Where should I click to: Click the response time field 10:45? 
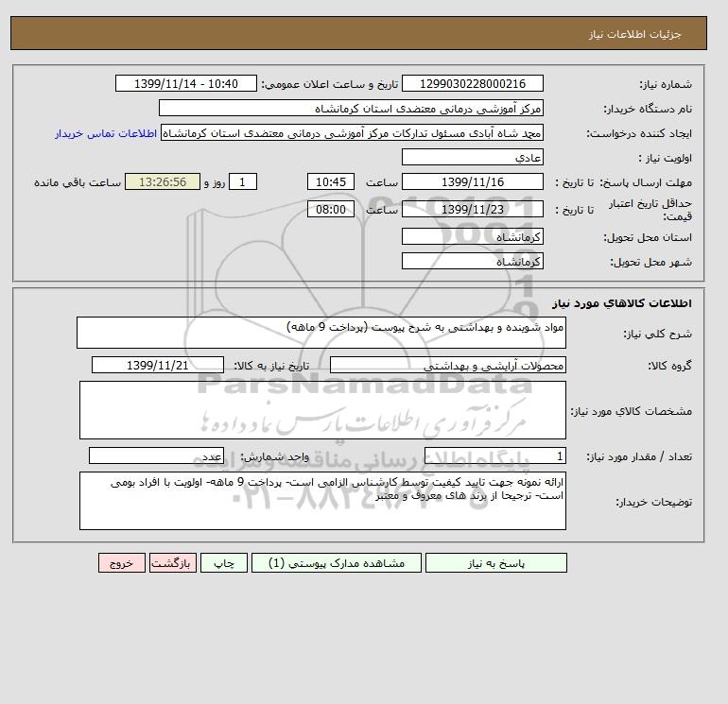pos(331,182)
